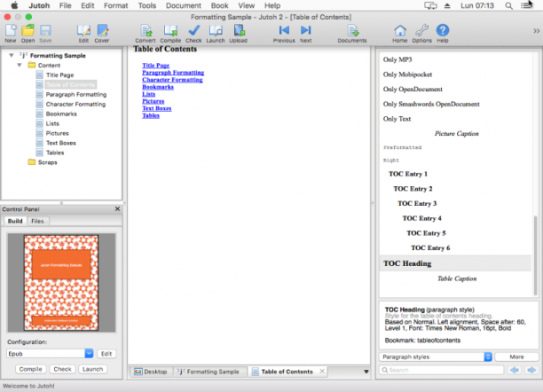This screenshot has height=392, width=543.
Task: Switch to the Desktop tab
Action: click(x=151, y=372)
